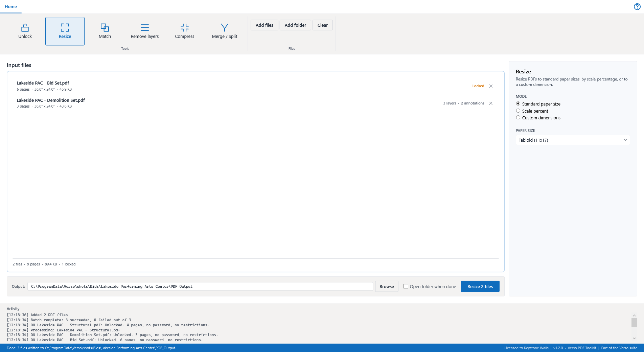This screenshot has width=644, height=352.
Task: Click 'Verso PDF Toolkit' status text
Action: point(582,348)
